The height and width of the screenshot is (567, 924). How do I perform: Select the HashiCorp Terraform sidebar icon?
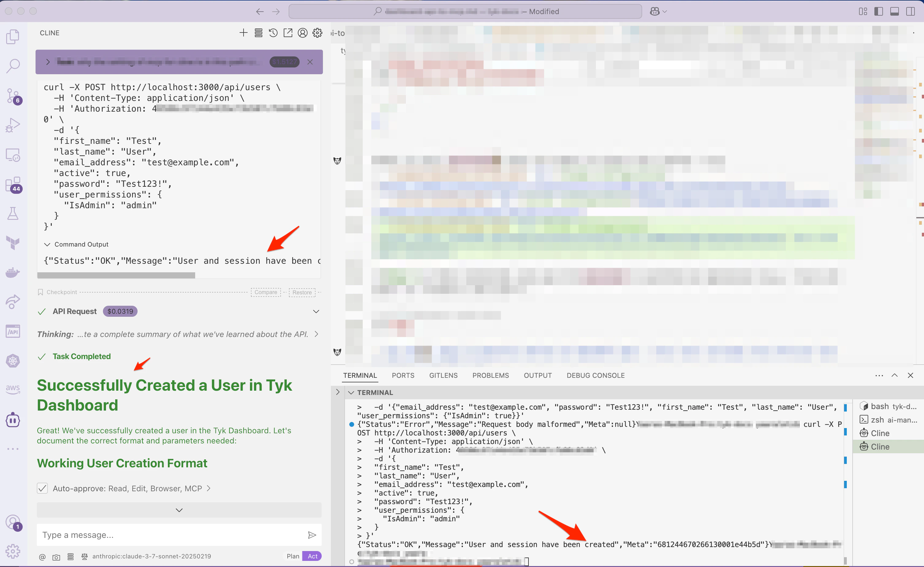pyautogui.click(x=13, y=242)
